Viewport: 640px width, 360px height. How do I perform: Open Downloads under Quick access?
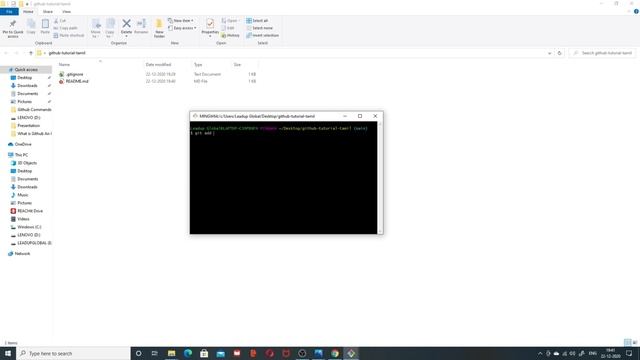coord(27,86)
